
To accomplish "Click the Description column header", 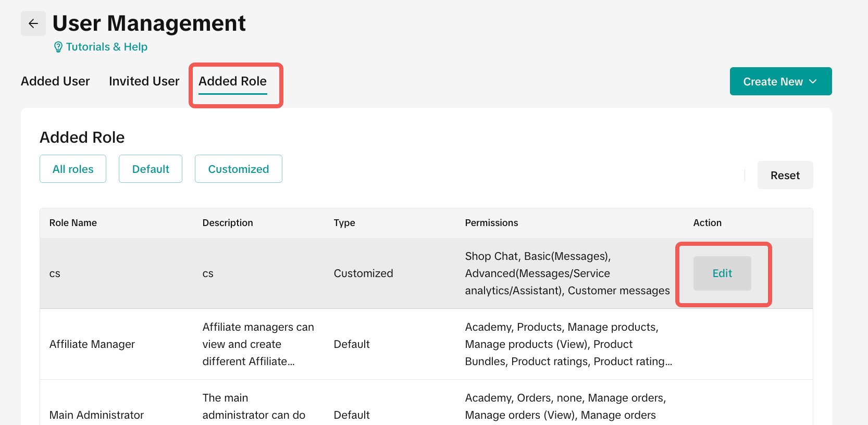I will coord(228,223).
